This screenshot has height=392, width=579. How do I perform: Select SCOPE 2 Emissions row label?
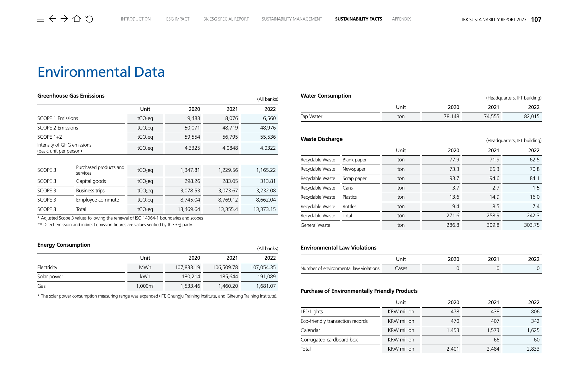58,128
